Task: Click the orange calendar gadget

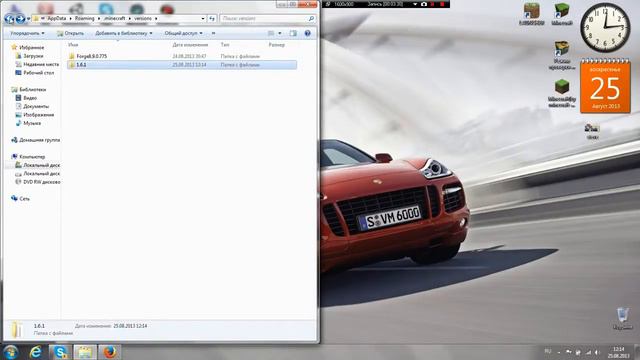Action: [x=605, y=86]
